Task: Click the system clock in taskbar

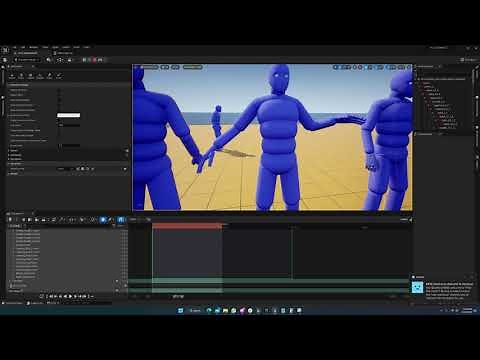Action: pos(468,310)
